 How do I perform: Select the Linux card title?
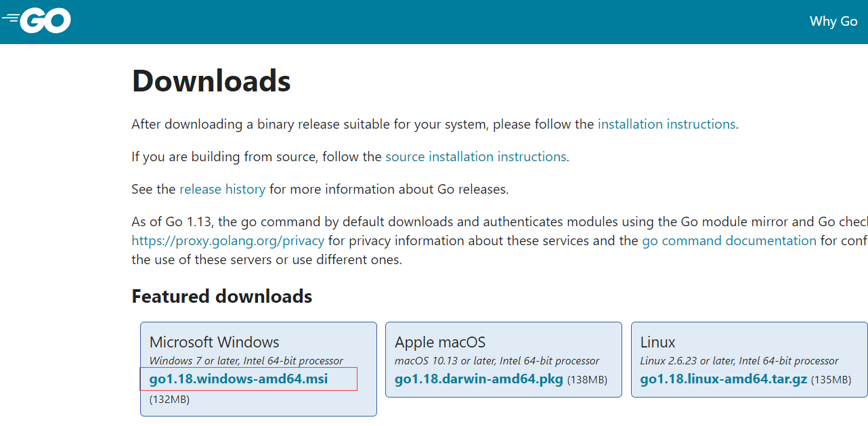[658, 342]
